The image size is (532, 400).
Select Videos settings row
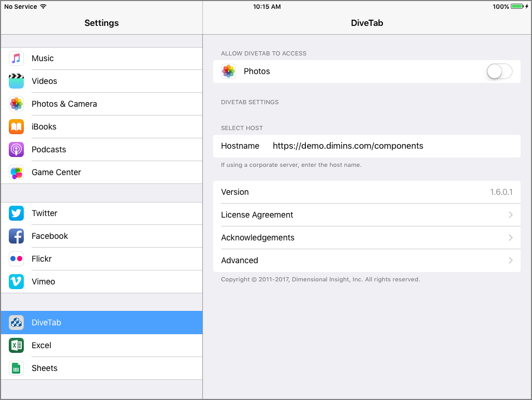click(x=102, y=81)
